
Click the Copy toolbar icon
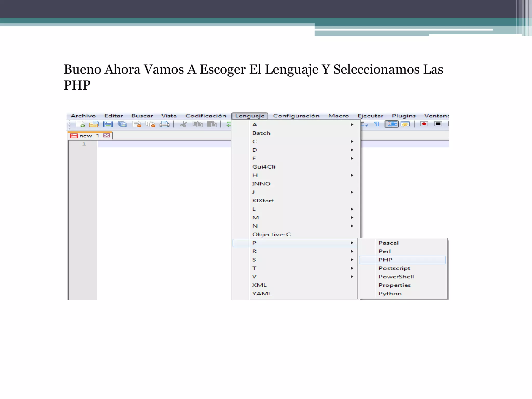[x=197, y=124]
